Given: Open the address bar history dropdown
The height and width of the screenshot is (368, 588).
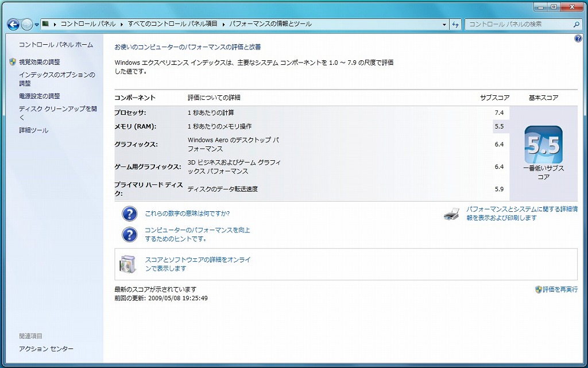Looking at the screenshot, I should click(444, 24).
